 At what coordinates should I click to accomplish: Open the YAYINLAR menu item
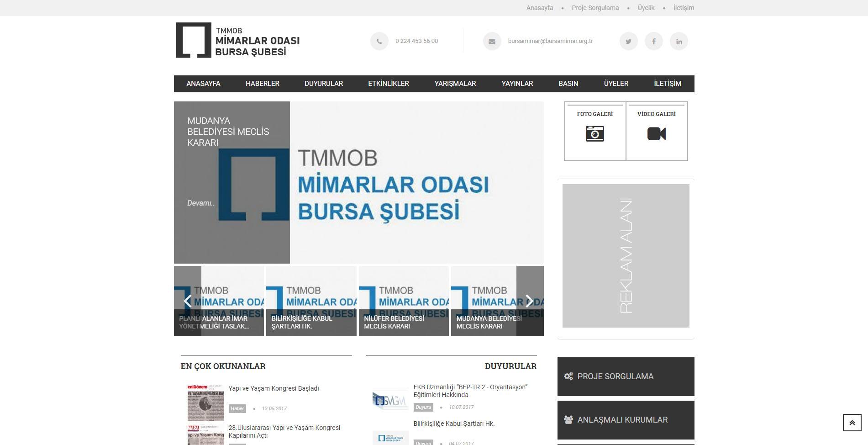click(x=517, y=84)
